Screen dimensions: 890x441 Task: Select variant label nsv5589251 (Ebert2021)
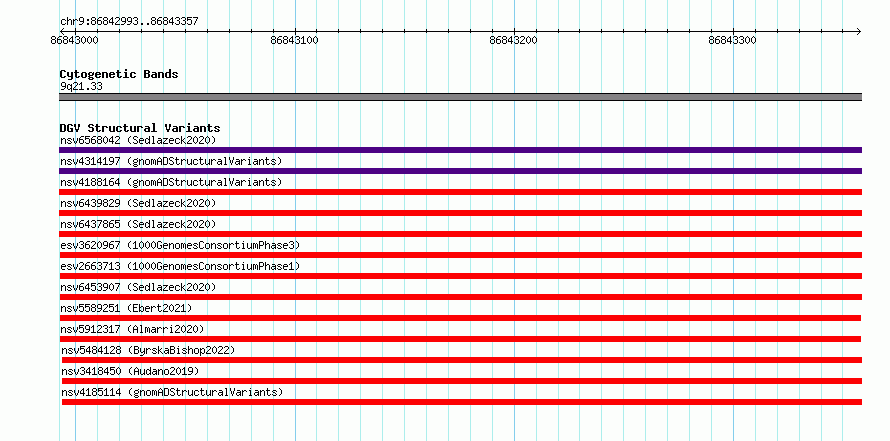pyautogui.click(x=126, y=308)
